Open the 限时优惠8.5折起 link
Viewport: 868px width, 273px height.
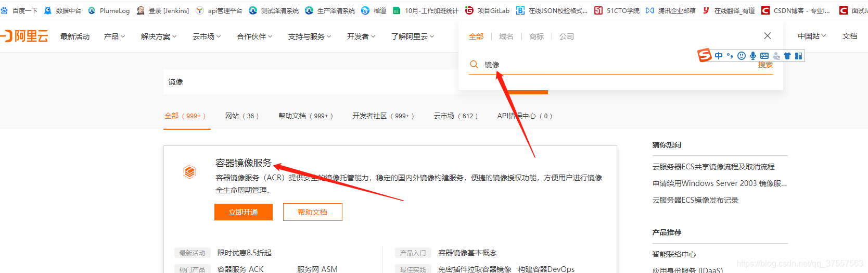pos(245,253)
